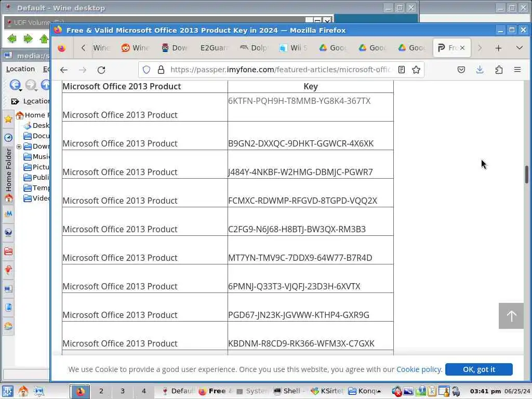
Task: Open taskbar home folder launcher
Action: pyautogui.click(x=23, y=391)
